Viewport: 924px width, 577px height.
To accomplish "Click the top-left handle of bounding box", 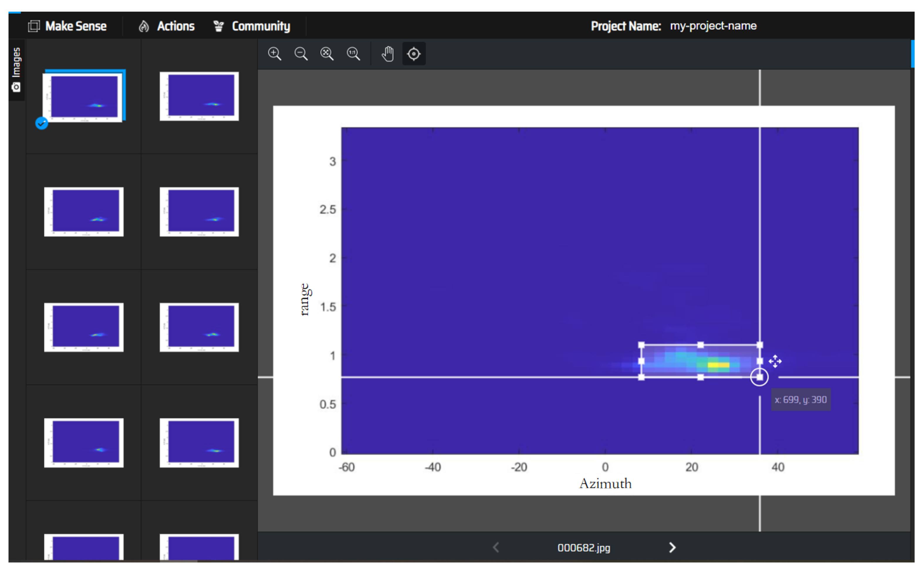I will 641,345.
